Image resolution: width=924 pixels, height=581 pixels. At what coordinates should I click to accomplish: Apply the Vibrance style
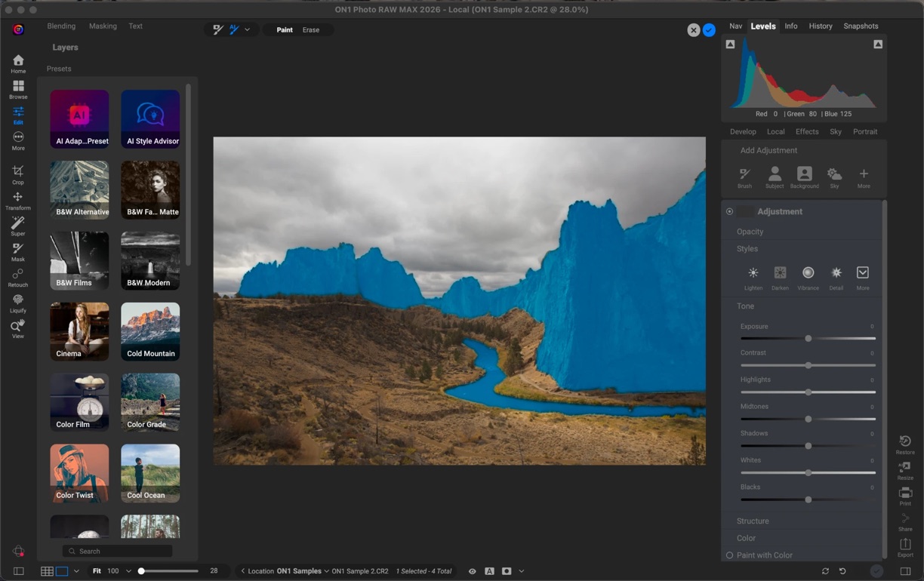point(808,277)
